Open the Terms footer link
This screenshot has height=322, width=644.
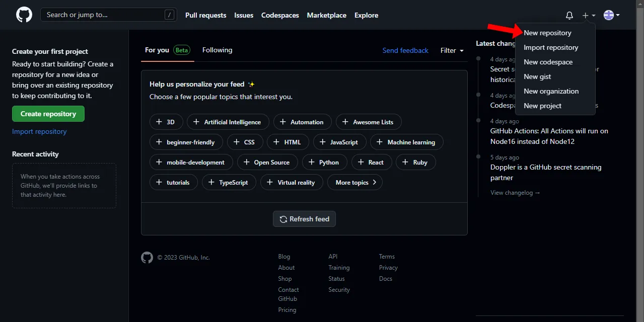tap(387, 257)
